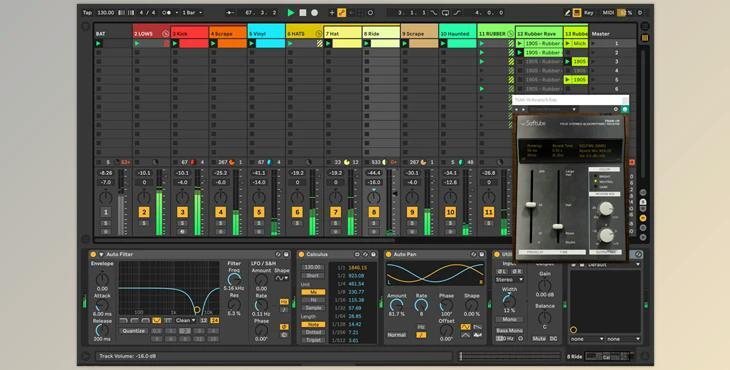Launch Master scene 1

594,43
